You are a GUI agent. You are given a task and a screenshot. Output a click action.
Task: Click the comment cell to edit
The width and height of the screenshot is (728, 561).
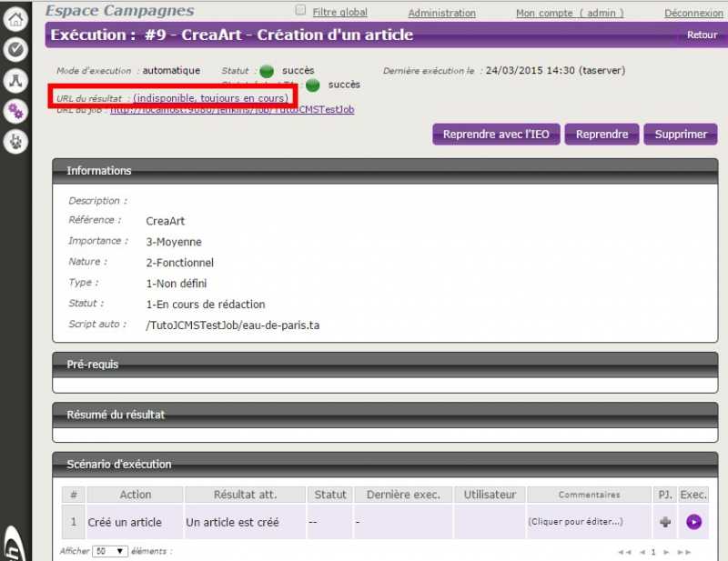coord(575,522)
